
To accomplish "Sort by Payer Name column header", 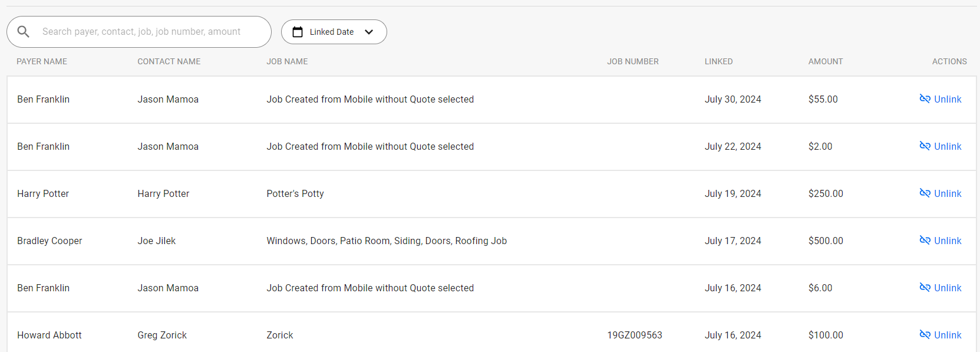I will [42, 61].
